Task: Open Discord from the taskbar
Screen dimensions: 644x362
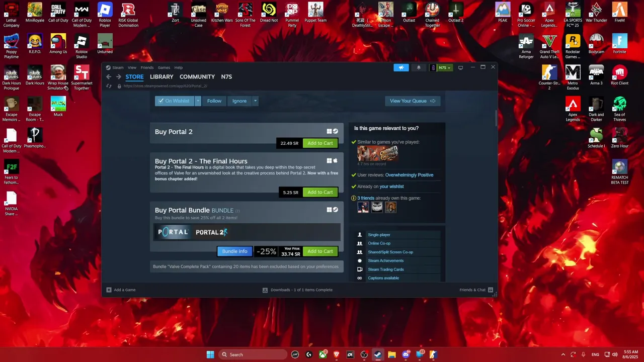Action: click(x=406, y=354)
